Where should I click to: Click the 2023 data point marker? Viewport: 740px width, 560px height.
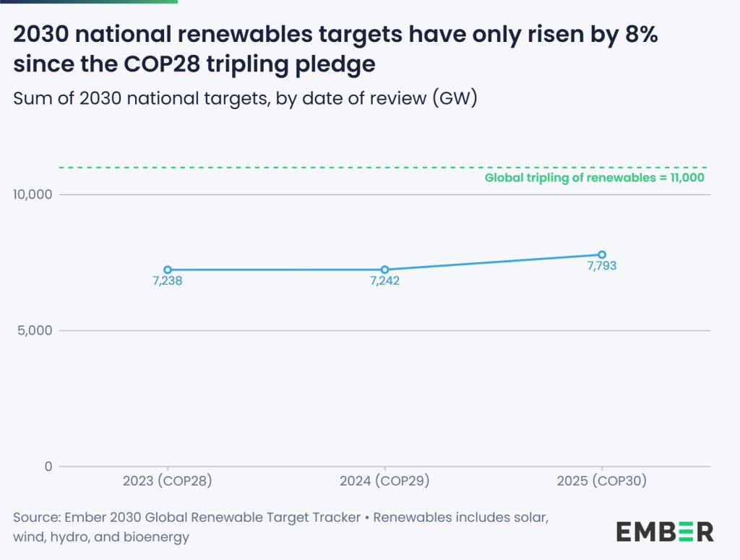(168, 270)
